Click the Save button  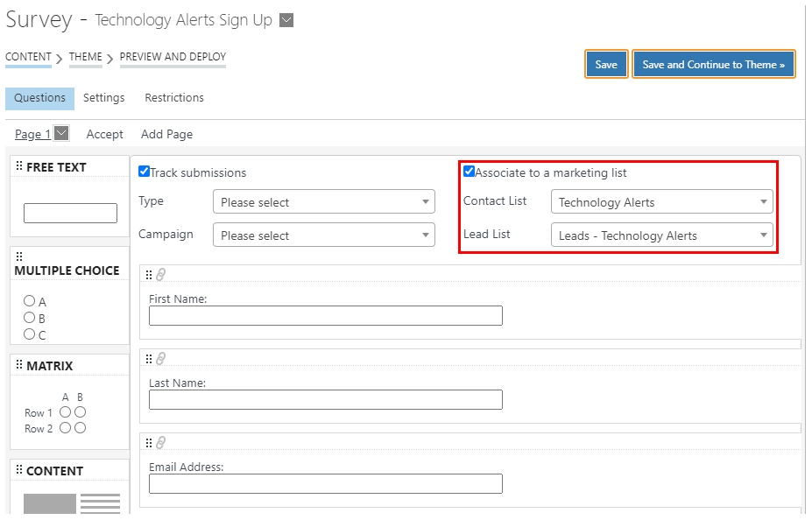coord(606,64)
